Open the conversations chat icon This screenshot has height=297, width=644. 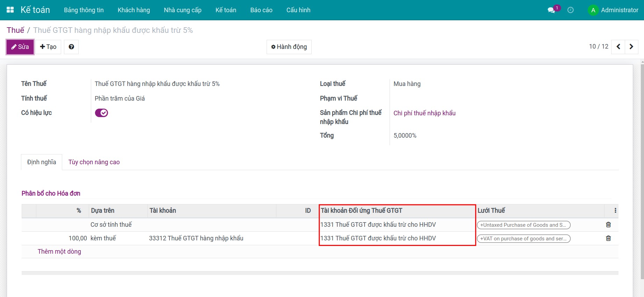pyautogui.click(x=551, y=10)
